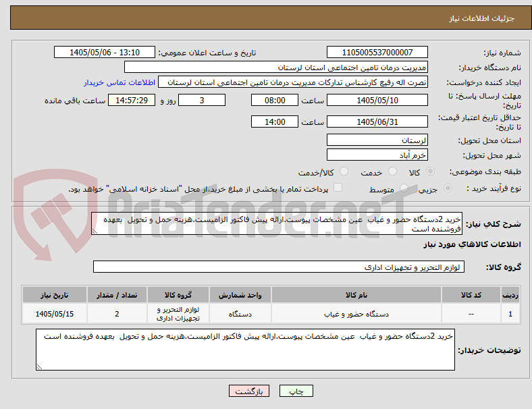532x409 pixels.
Task: Click the واحد شمارش column header
Action: 240,295
